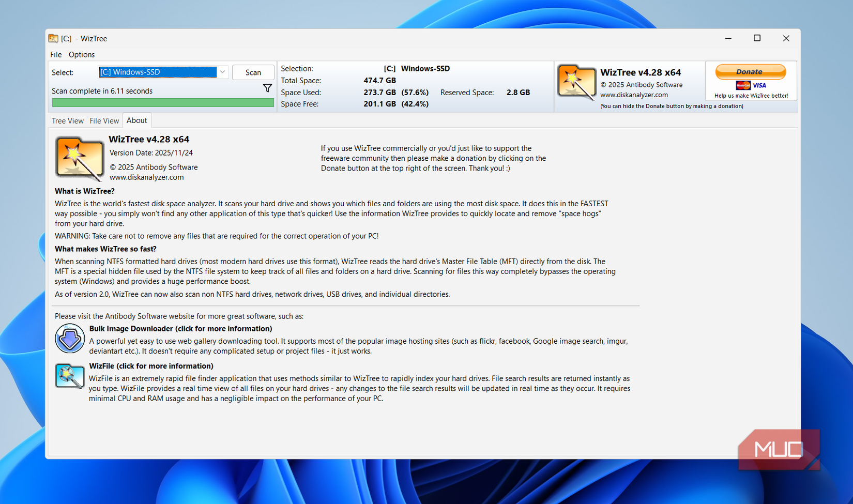
Task: Open www.diskanalyzer.com link in the header
Action: (x=634, y=95)
